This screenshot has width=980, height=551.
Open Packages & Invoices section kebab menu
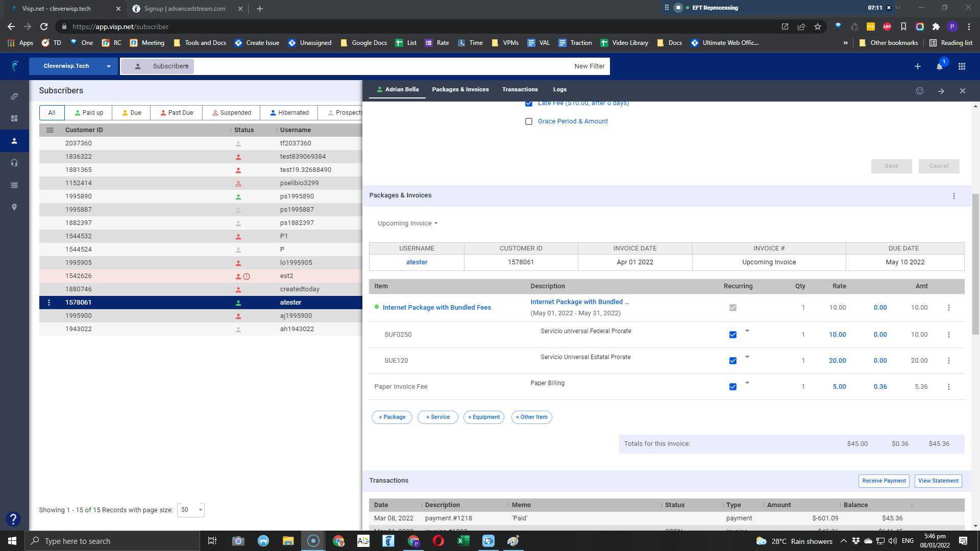click(x=953, y=196)
